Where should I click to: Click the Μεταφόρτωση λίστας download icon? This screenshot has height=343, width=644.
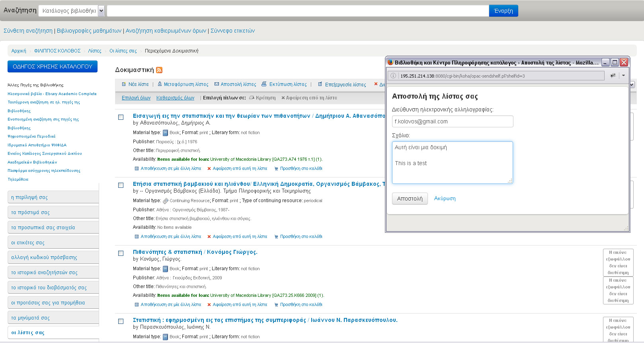(x=160, y=84)
